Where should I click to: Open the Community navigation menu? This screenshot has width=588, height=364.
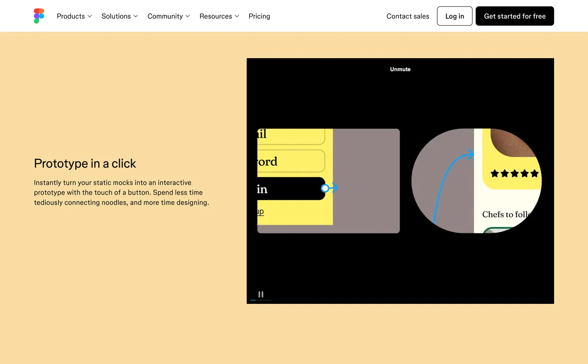165,16
